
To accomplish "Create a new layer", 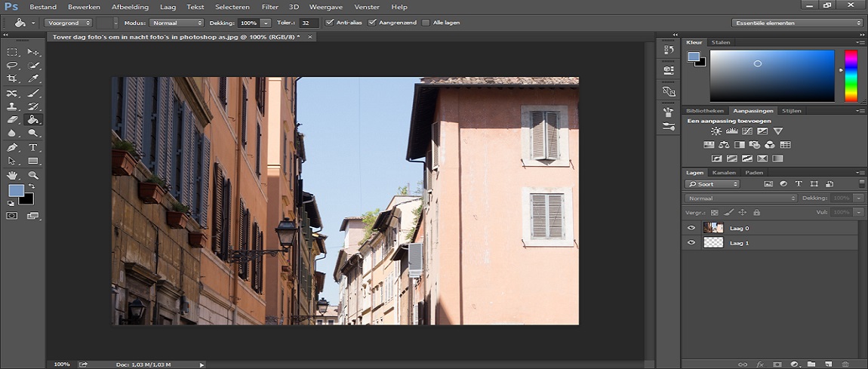I will (x=828, y=364).
